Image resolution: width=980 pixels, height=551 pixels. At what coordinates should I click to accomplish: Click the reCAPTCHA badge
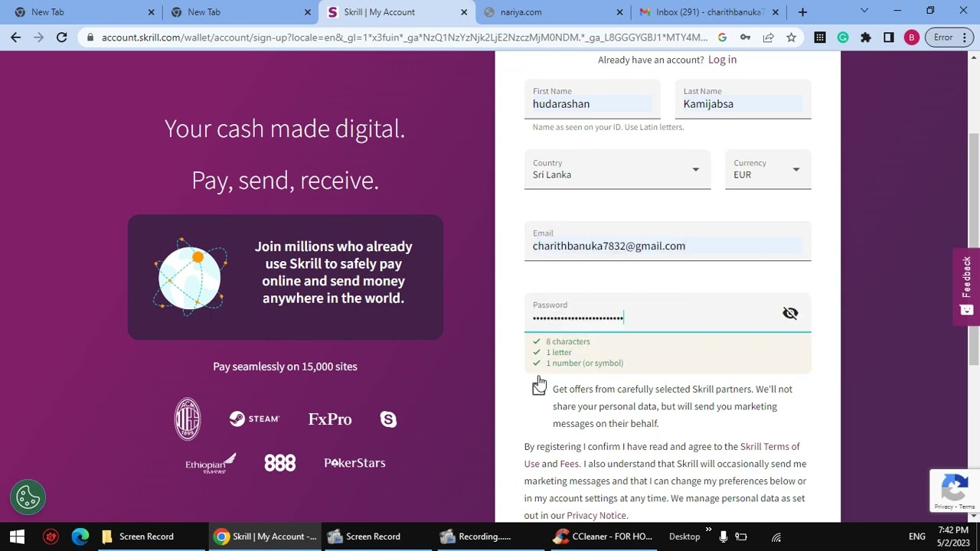click(955, 491)
